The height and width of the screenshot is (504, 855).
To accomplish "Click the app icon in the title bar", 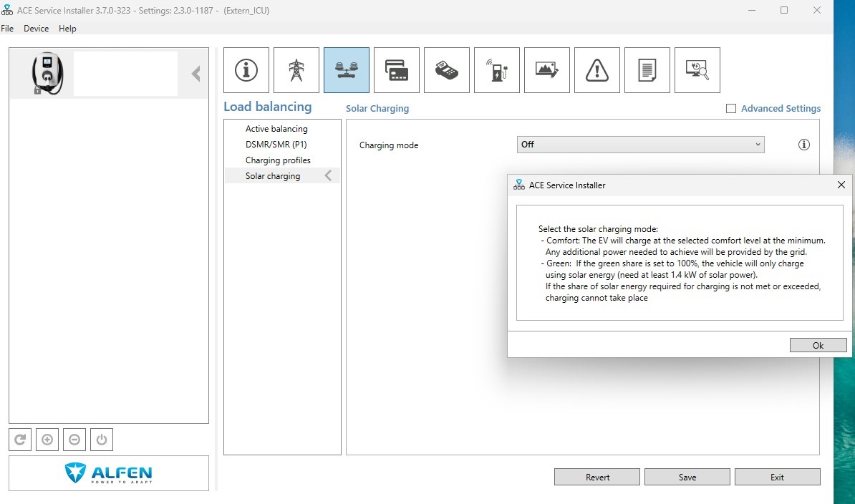I will point(7,10).
